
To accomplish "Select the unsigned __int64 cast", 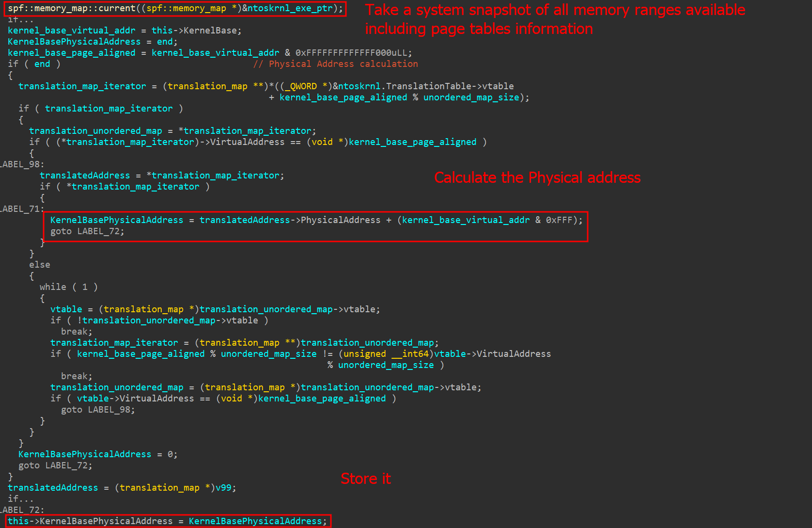I will click(386, 354).
